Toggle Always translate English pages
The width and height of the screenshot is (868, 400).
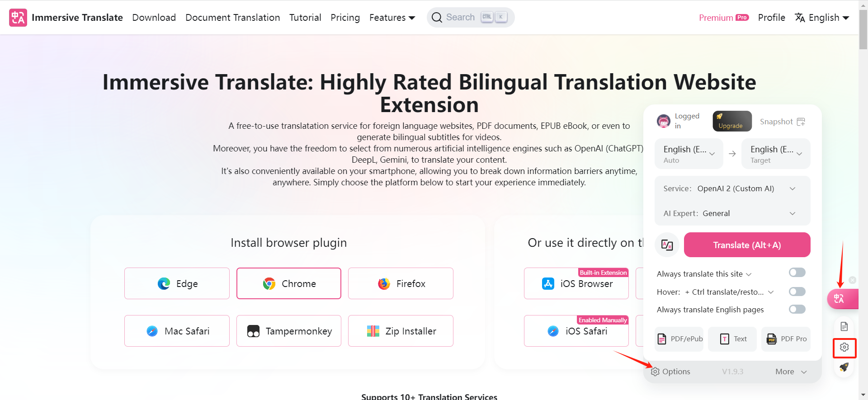(797, 309)
